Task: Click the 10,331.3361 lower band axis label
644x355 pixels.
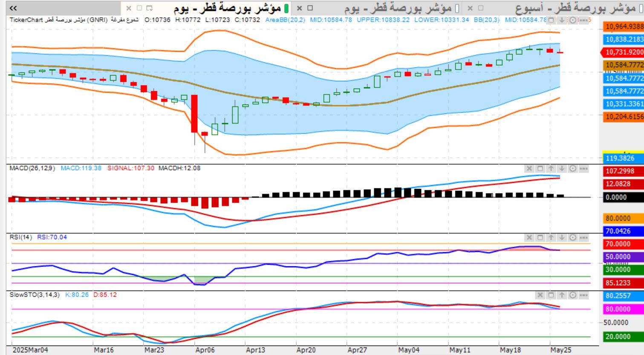Action: pyautogui.click(x=624, y=104)
